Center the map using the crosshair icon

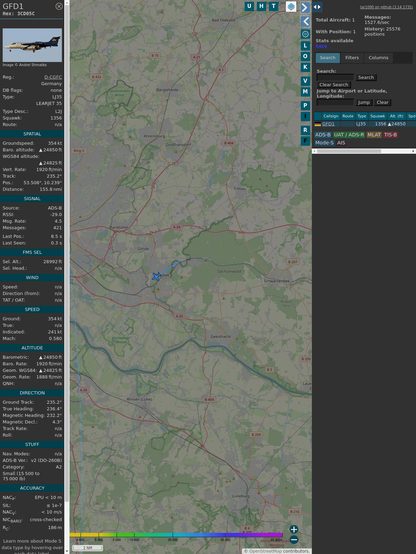(x=305, y=34)
